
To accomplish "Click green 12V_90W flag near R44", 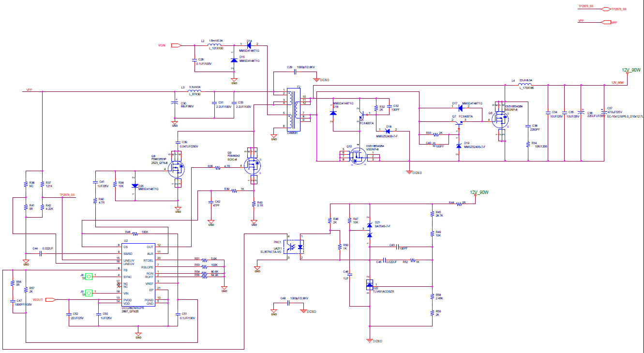I will (x=479, y=193).
